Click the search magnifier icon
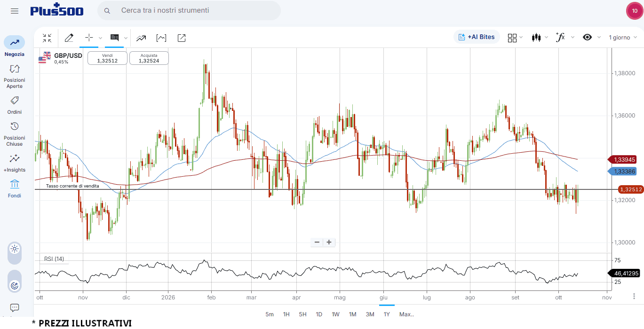This screenshot has height=329, width=644. coord(107,10)
